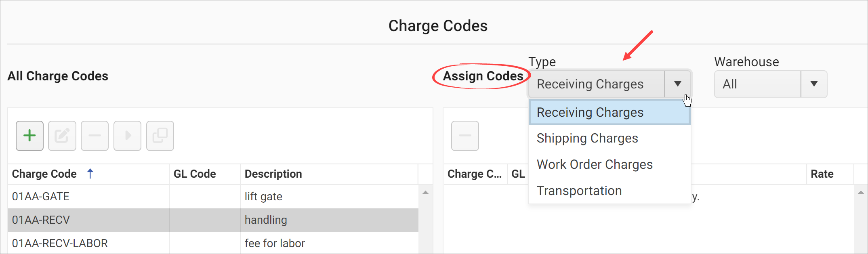
Task: Edit the selected charge code using the pencil icon
Action: tap(62, 136)
